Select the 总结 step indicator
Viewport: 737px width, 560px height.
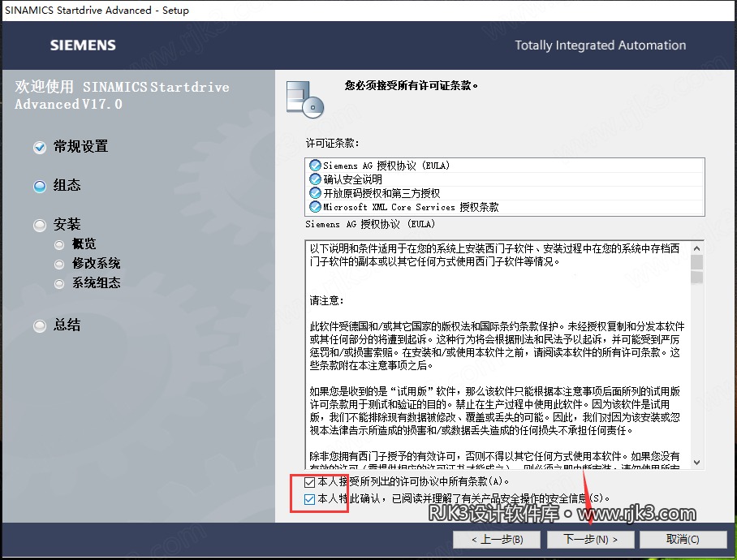point(40,325)
